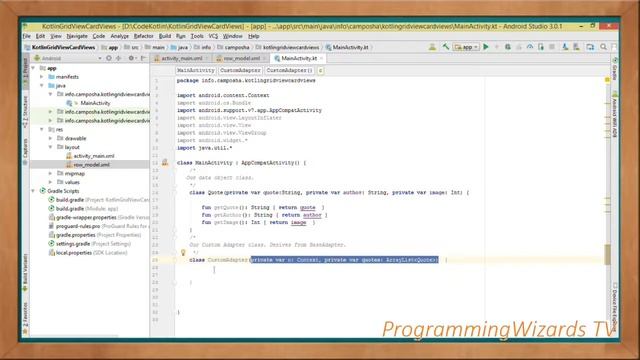Click the Make Project hammer icon

click(x=446, y=47)
